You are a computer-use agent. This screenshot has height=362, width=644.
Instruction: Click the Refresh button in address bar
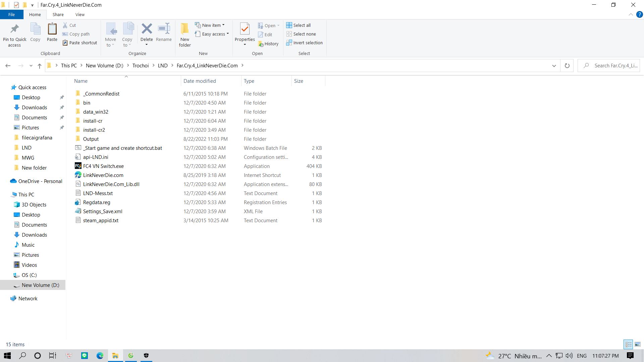567,65
